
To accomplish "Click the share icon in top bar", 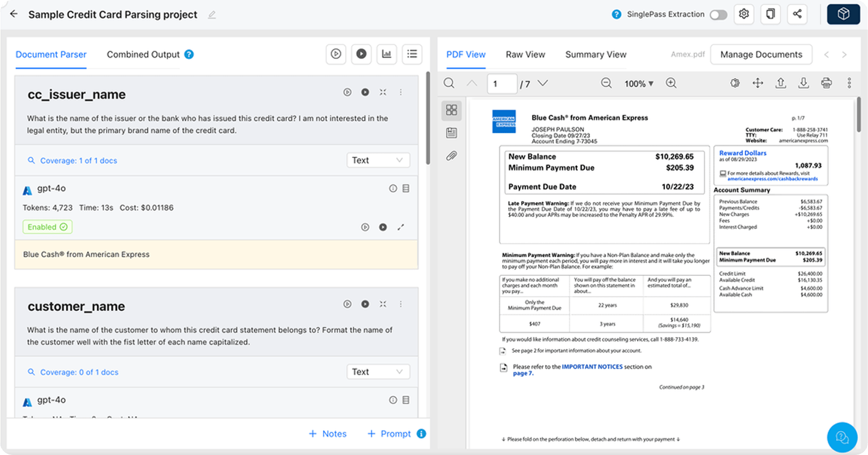I will pos(797,14).
